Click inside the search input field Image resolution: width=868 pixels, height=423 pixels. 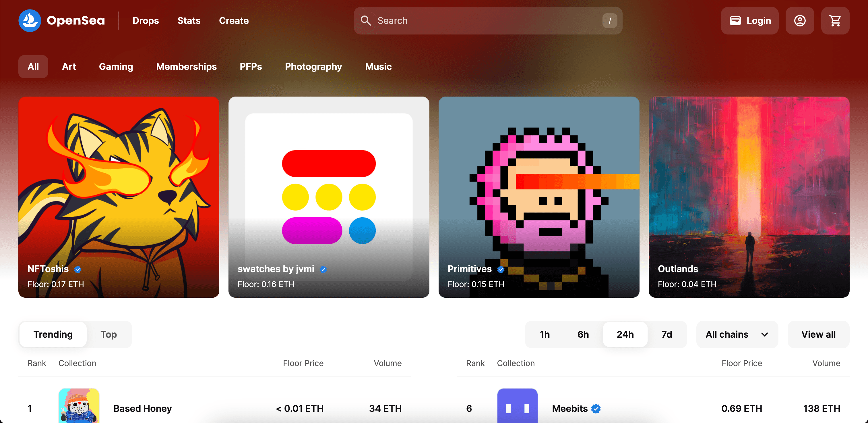click(472, 21)
